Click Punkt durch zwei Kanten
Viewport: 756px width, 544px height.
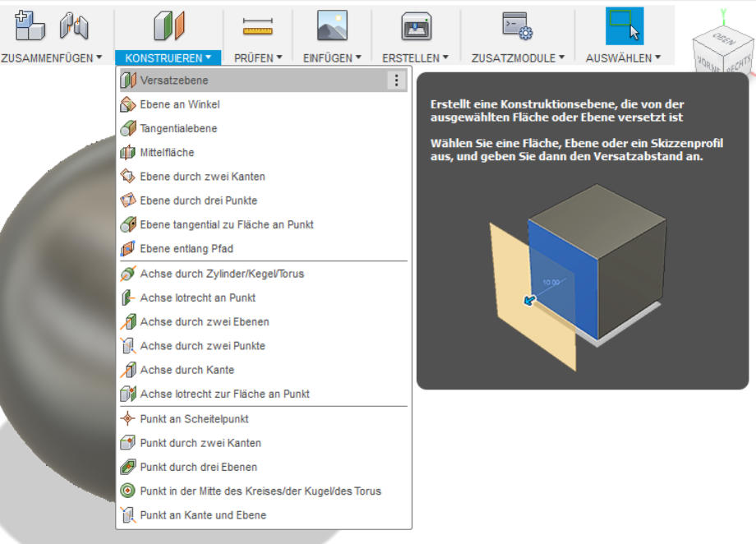[x=263, y=443]
